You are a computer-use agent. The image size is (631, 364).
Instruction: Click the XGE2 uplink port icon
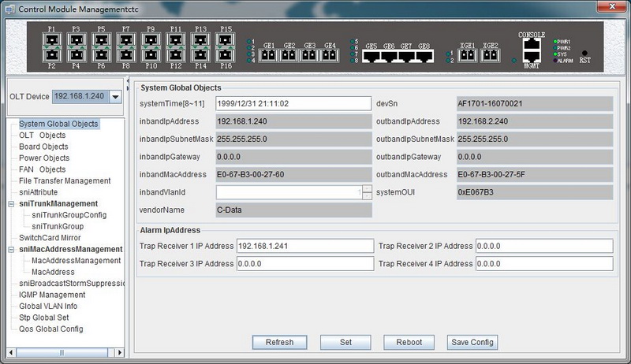(x=491, y=56)
